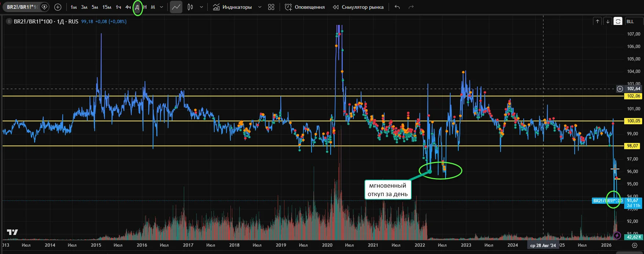Select the line chart style icon
This screenshot has width=644, height=254.
(176, 7)
